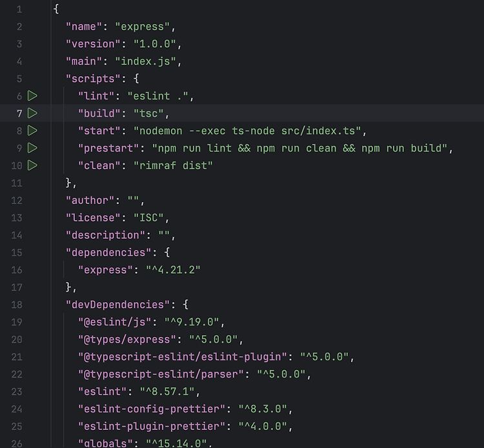Click line number 5 in gutter
484x448 pixels.
tap(19, 79)
